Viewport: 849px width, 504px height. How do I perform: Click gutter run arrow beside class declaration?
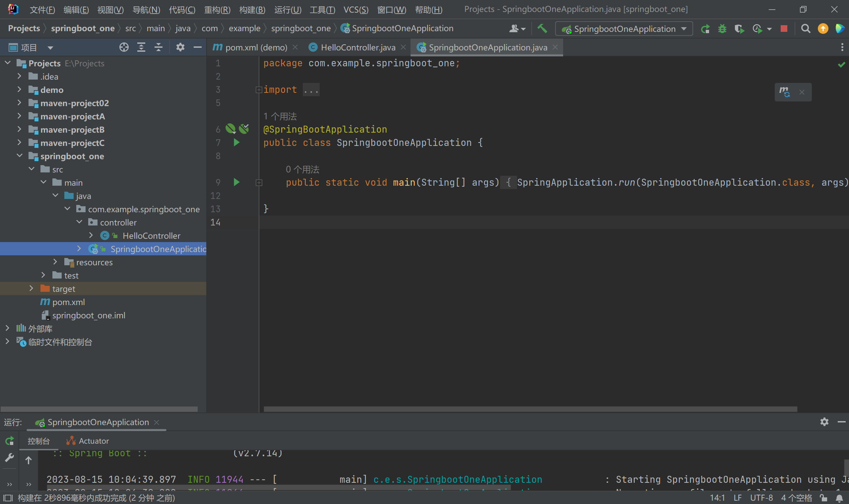pos(237,142)
